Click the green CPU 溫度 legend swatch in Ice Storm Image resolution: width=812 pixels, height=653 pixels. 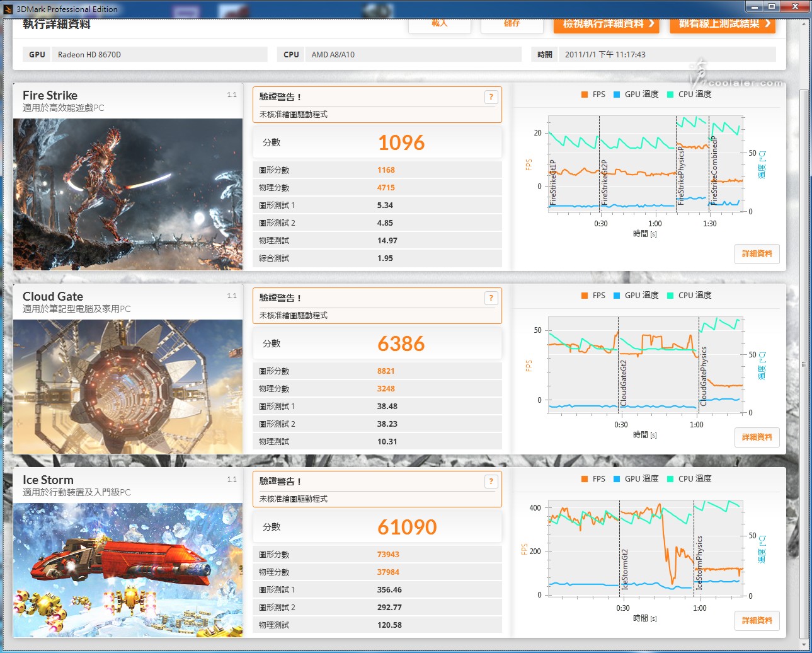(x=670, y=479)
